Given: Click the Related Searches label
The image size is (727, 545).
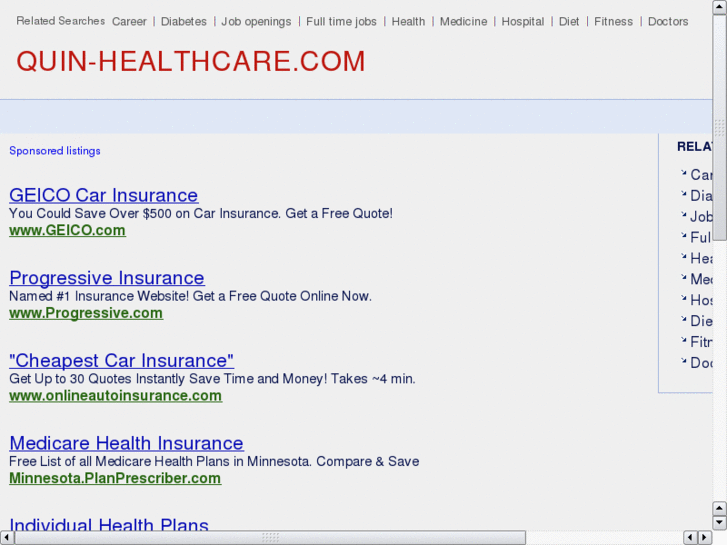Looking at the screenshot, I should click(60, 21).
